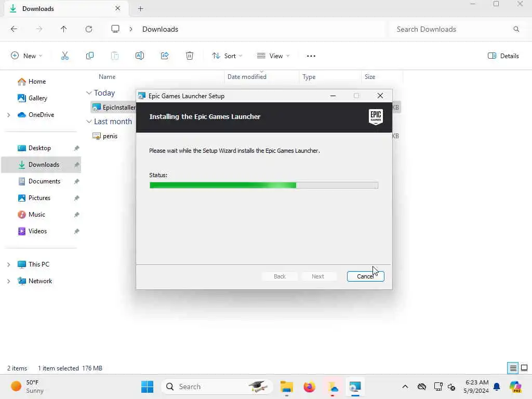Open the notifications bell icon
532x399 pixels.
click(x=497, y=387)
